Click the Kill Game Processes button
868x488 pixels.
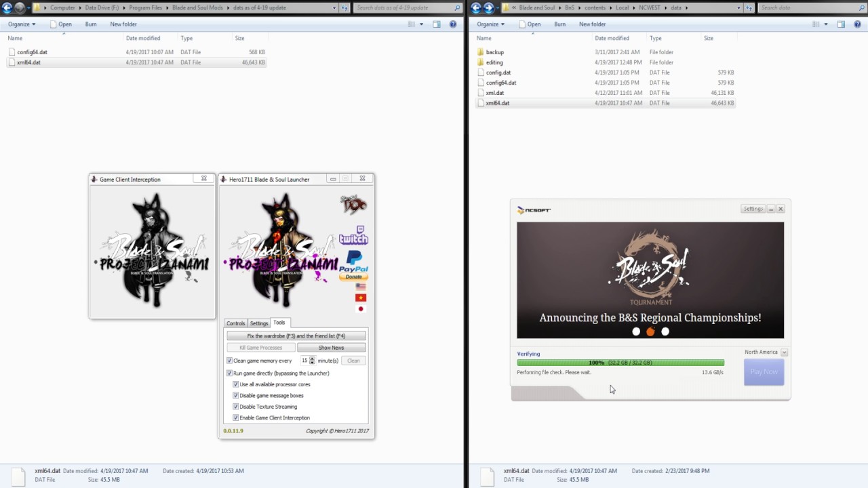point(260,348)
